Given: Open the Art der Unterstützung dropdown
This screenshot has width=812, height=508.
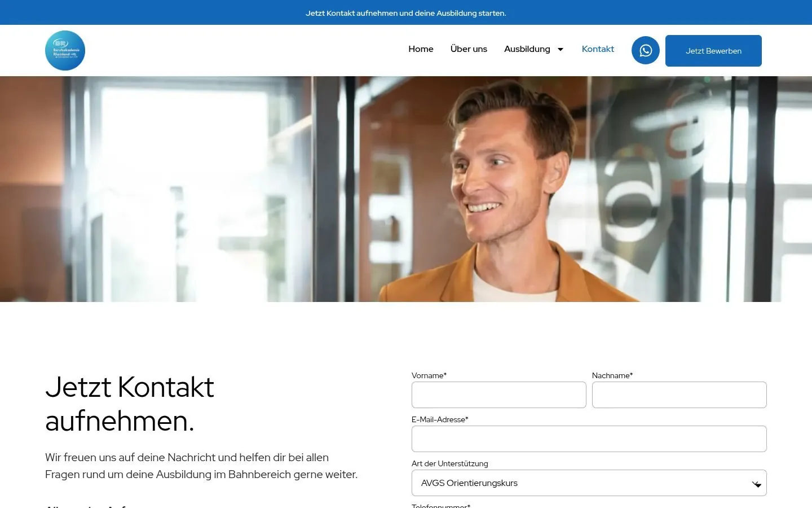Looking at the screenshot, I should tap(589, 483).
